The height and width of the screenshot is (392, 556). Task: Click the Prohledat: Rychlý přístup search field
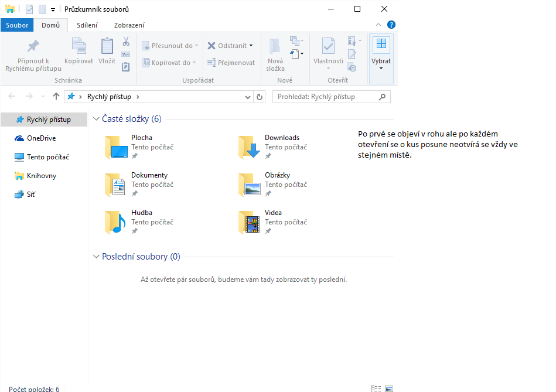point(331,97)
